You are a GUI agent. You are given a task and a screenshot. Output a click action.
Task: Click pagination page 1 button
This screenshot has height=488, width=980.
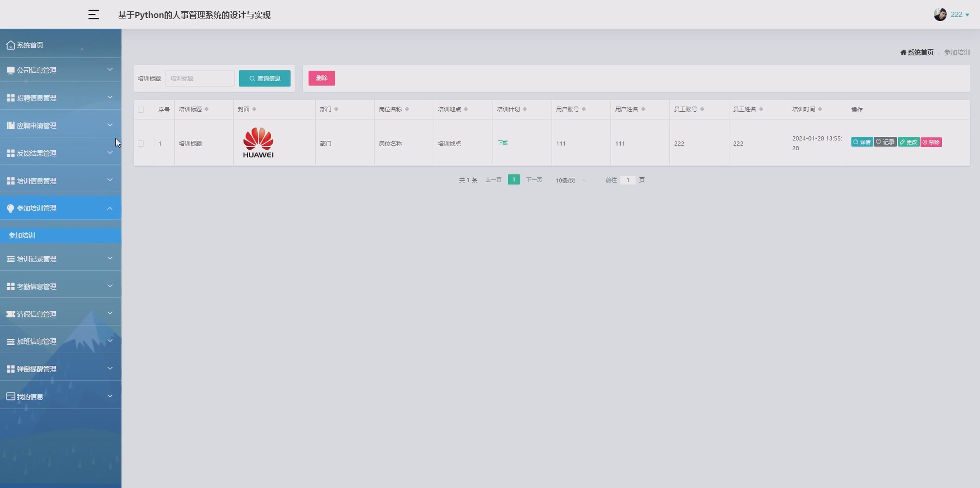click(x=514, y=179)
